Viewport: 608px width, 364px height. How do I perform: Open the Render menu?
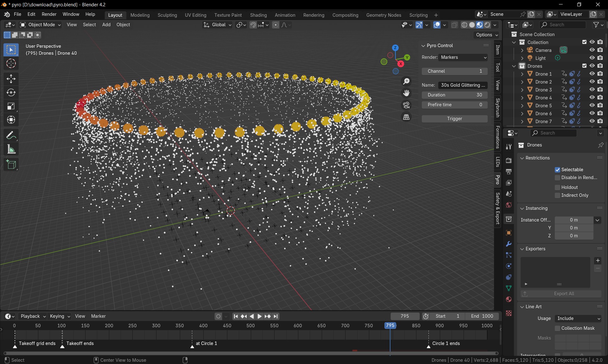click(49, 14)
